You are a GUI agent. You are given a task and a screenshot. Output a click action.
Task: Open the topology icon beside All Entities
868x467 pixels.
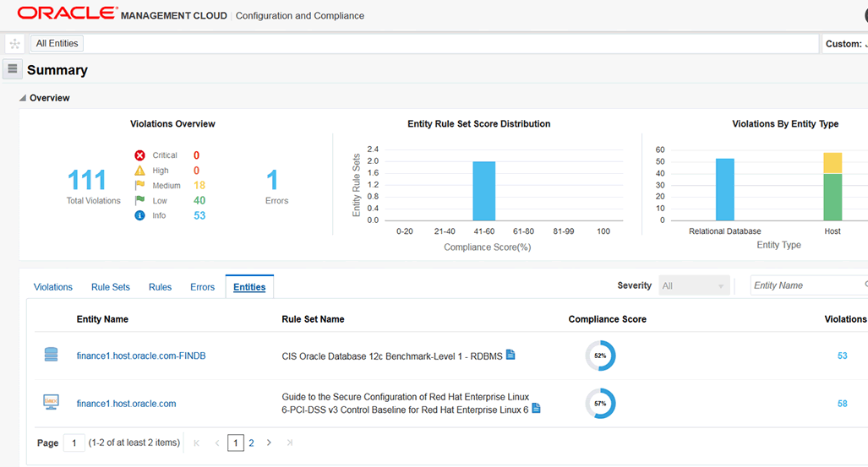tap(15, 44)
